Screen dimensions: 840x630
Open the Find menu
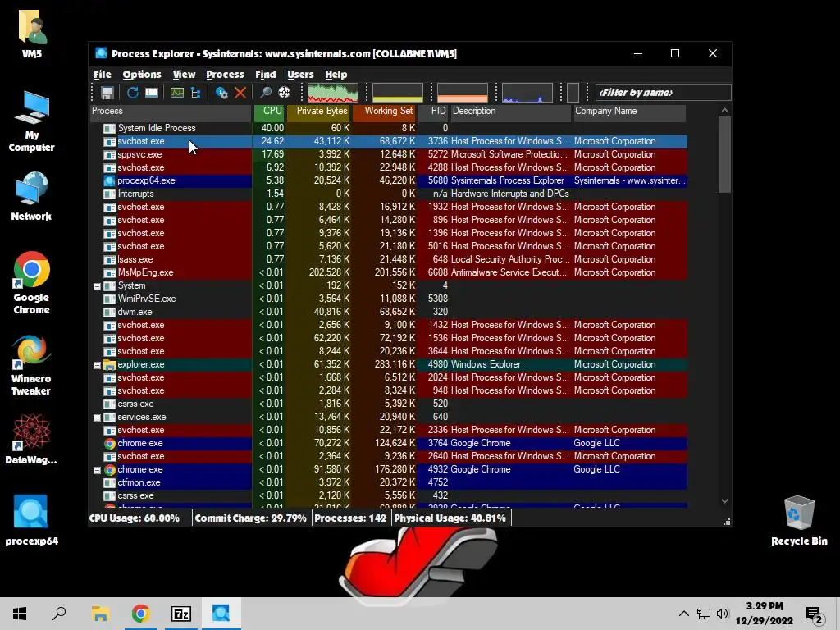coord(266,75)
